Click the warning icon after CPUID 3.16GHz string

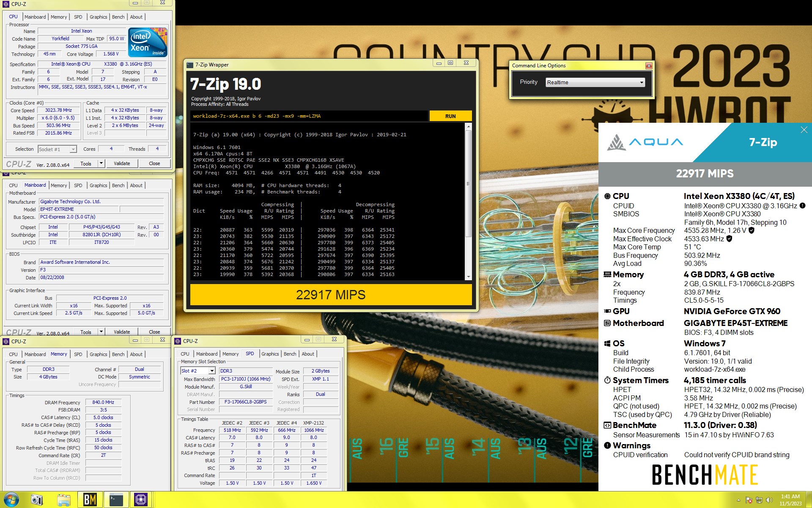802,206
